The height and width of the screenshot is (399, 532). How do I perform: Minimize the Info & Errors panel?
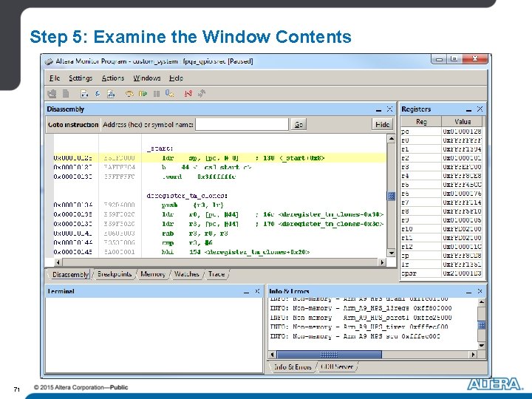pos(469,292)
